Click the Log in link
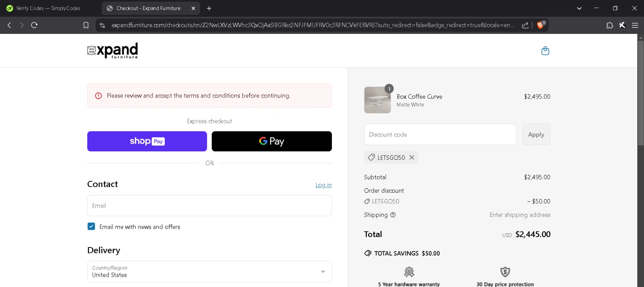This screenshot has width=644, height=287. 323,185
